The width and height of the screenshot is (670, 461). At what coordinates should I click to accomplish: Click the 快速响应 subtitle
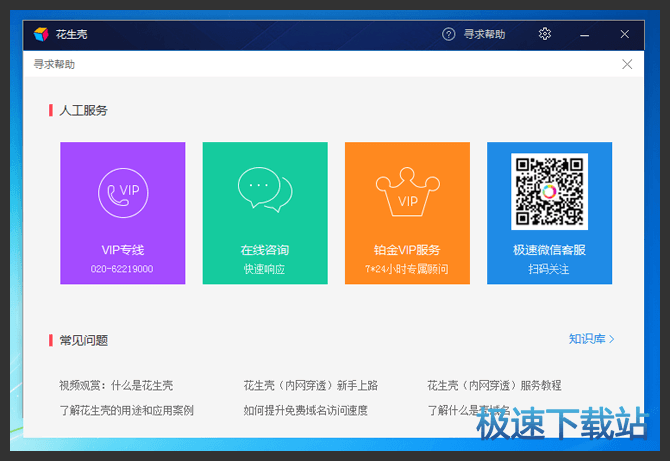(x=264, y=269)
